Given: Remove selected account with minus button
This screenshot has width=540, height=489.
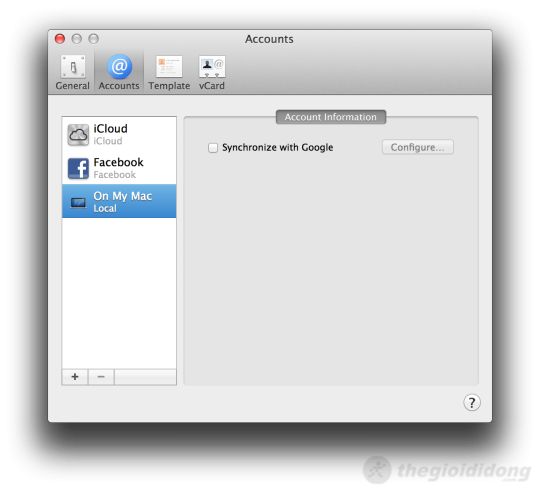Looking at the screenshot, I should point(101,377).
